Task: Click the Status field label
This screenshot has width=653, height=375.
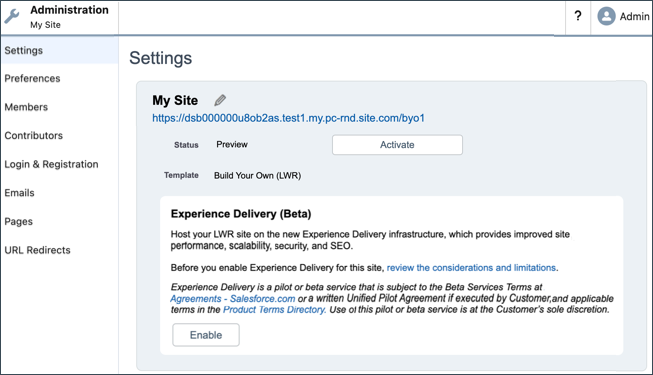Action: [x=186, y=145]
